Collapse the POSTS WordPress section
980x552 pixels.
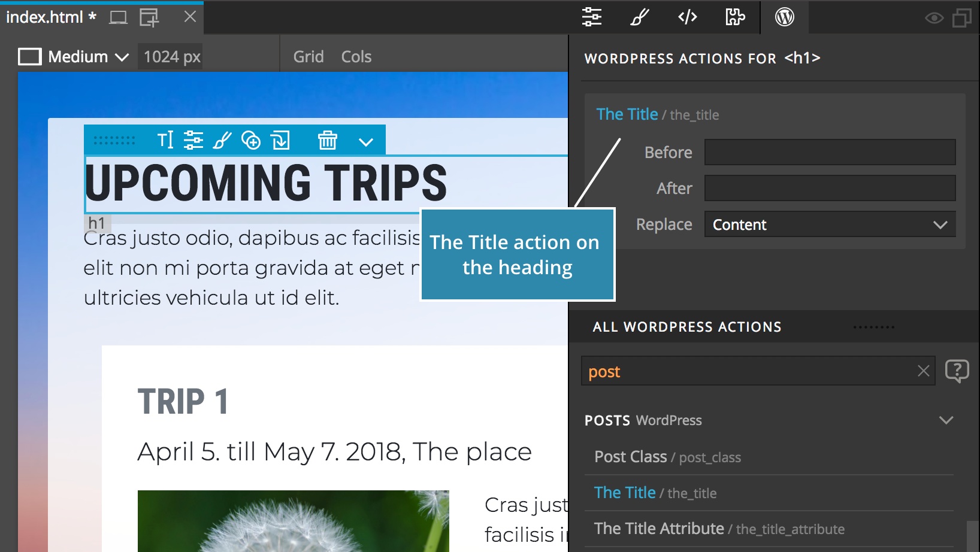click(946, 420)
